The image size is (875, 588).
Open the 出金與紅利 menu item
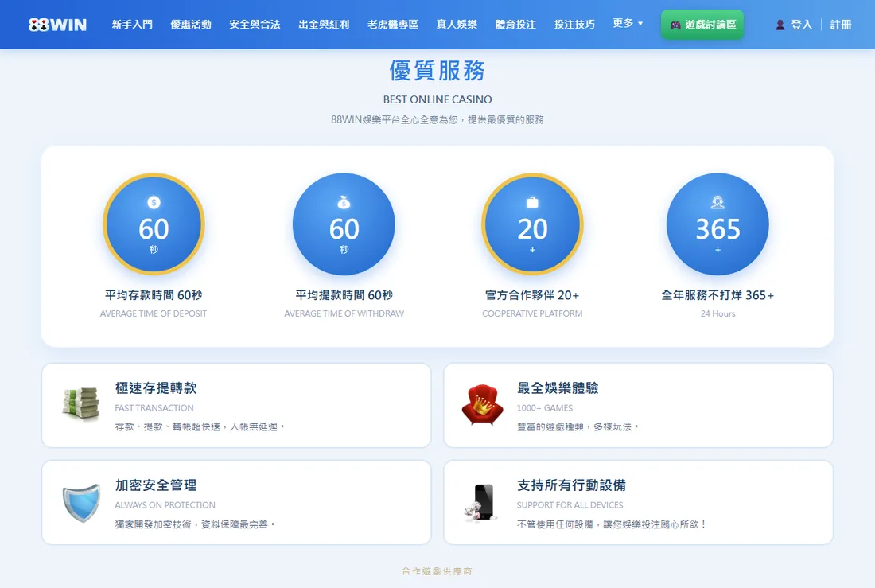point(324,25)
